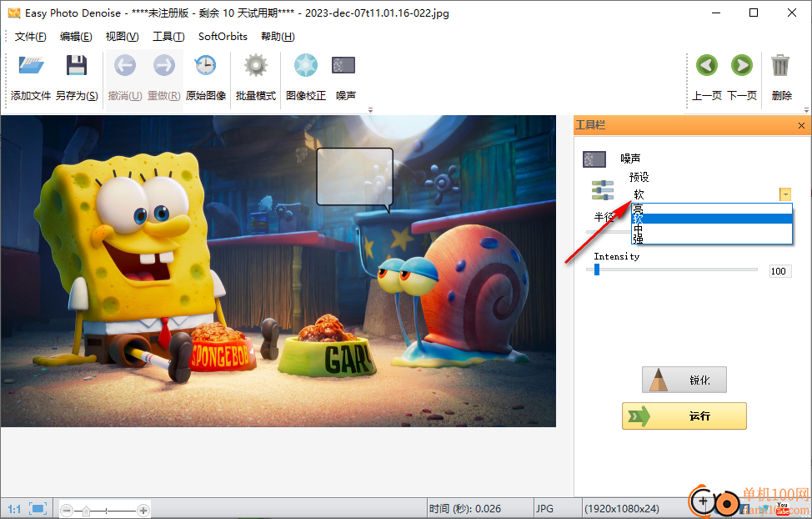Click the preset sliders icon
Viewport: 812px width, 519px height.
click(x=602, y=189)
